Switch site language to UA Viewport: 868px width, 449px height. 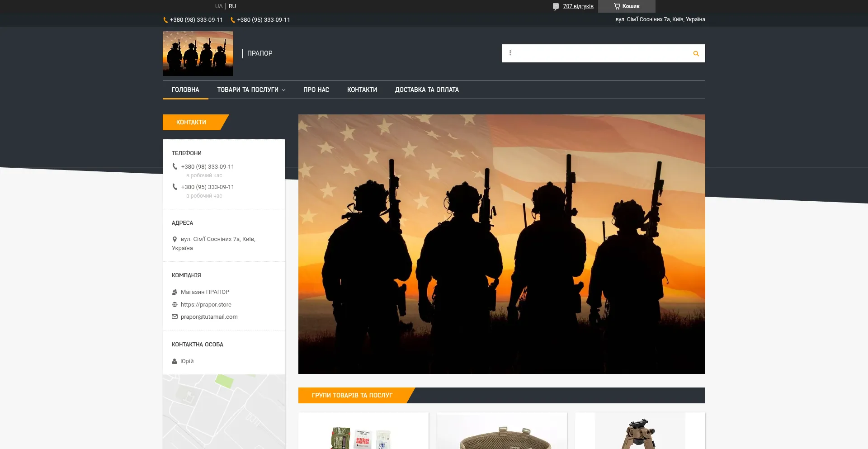(219, 6)
